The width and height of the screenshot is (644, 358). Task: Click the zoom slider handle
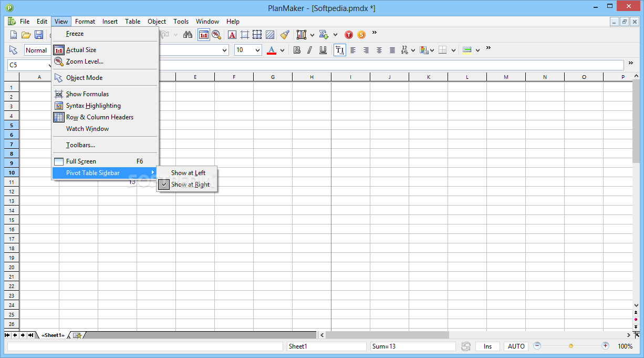click(571, 346)
